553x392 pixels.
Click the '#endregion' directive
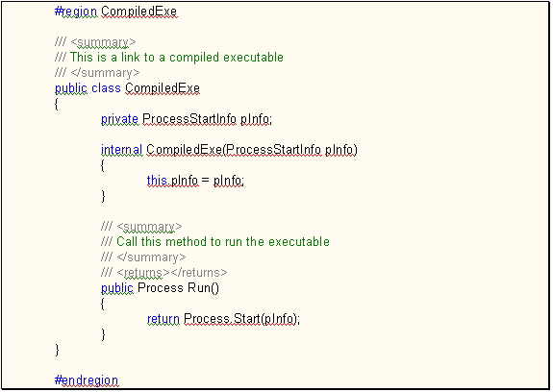coord(87,380)
